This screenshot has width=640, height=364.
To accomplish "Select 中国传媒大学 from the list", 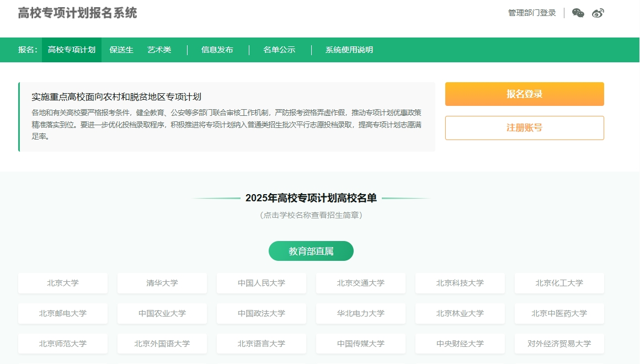I will 361,344.
